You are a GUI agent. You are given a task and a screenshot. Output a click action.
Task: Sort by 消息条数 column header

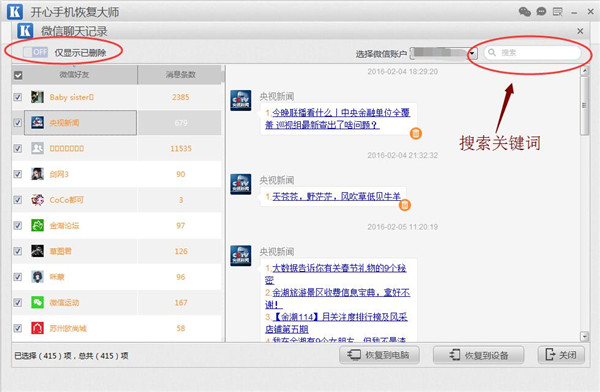click(180, 75)
